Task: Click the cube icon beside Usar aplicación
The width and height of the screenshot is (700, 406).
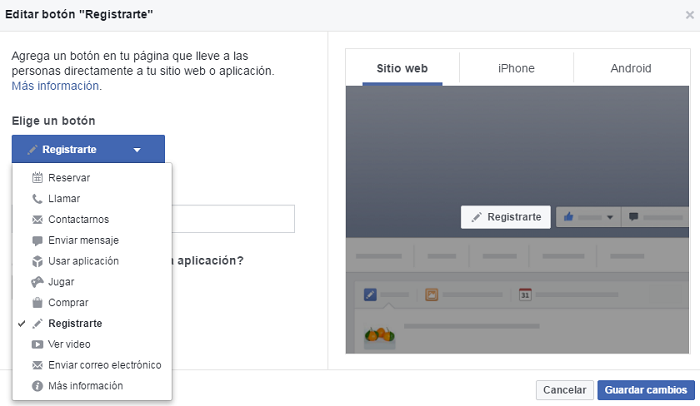Action: tap(37, 261)
